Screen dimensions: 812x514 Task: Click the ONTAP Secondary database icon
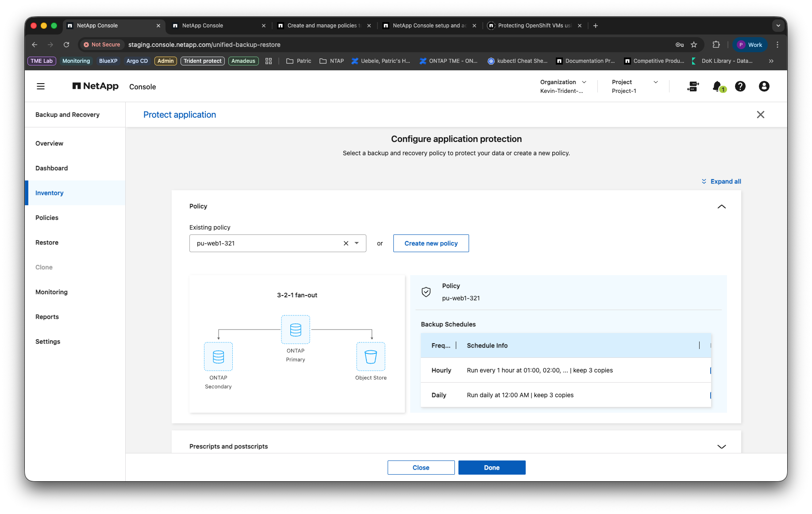(218, 357)
